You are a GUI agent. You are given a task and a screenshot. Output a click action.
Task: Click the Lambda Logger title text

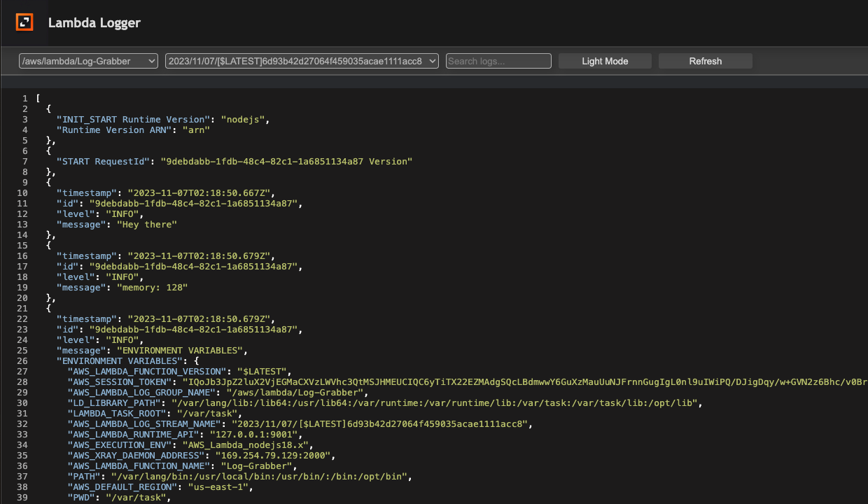94,22
